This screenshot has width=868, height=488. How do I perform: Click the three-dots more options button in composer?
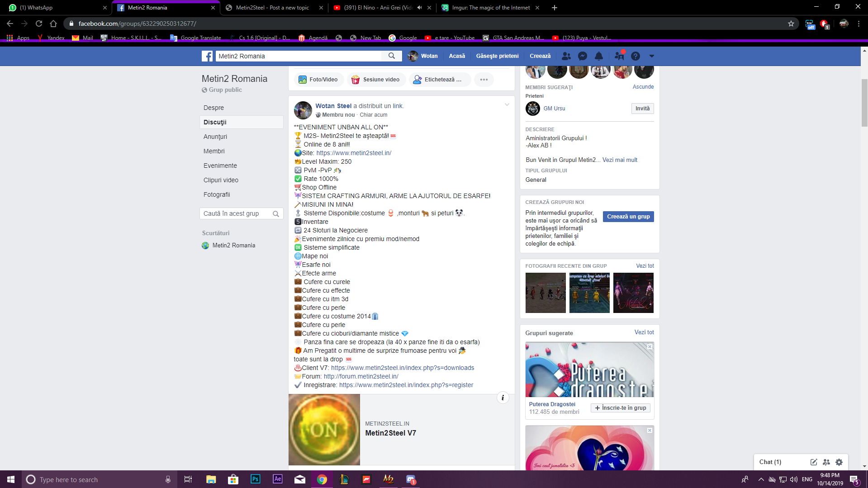(x=484, y=80)
